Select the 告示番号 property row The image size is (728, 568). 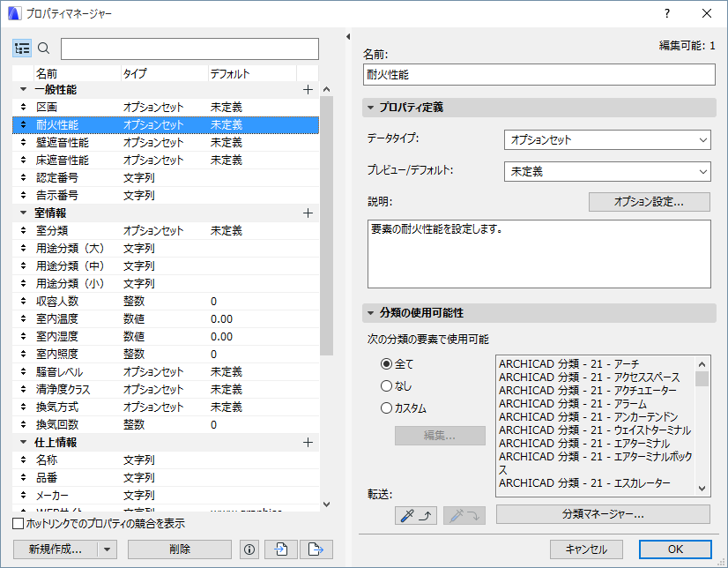pyautogui.click(x=166, y=196)
